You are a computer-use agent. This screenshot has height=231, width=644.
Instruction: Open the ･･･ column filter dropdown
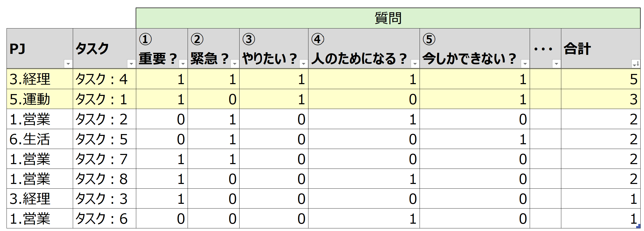pyautogui.click(x=556, y=63)
